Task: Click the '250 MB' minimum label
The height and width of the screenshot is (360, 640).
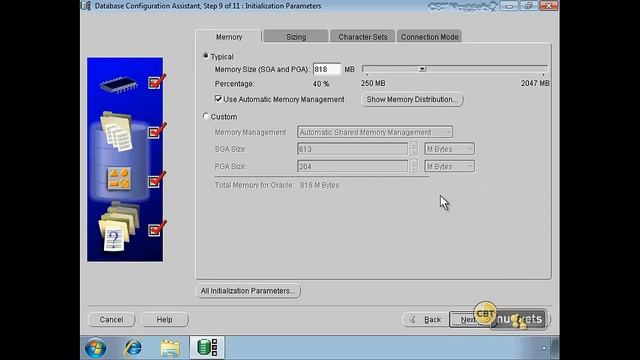Action: pos(373,83)
